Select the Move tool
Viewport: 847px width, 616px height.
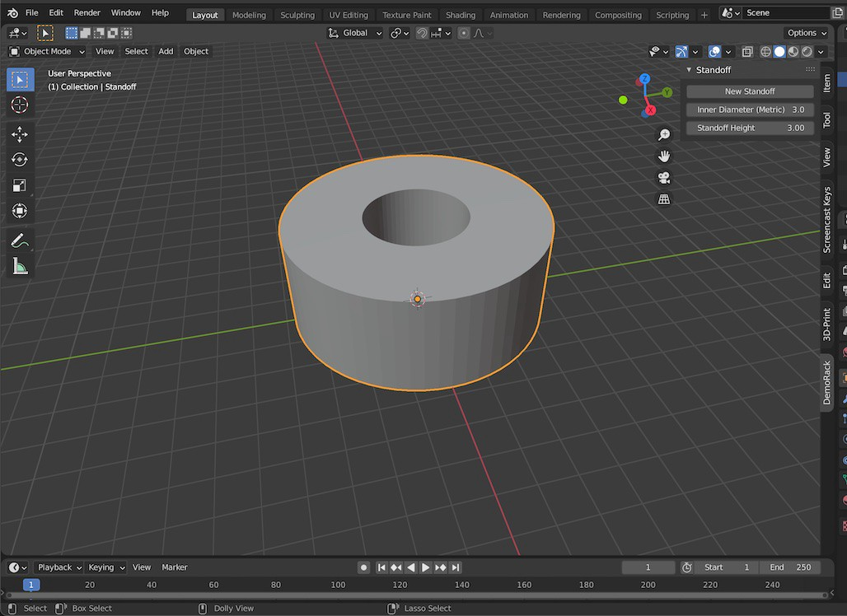tap(20, 134)
